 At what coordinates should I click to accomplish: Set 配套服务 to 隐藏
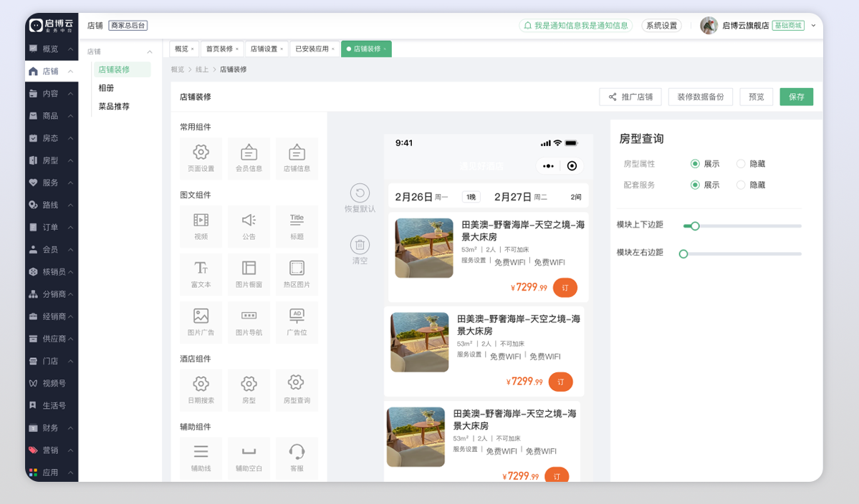[x=741, y=185]
